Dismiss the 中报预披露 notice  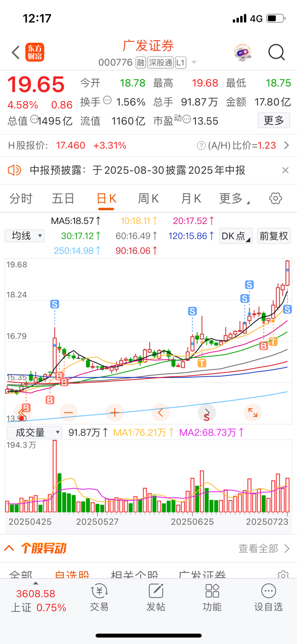coord(285,170)
